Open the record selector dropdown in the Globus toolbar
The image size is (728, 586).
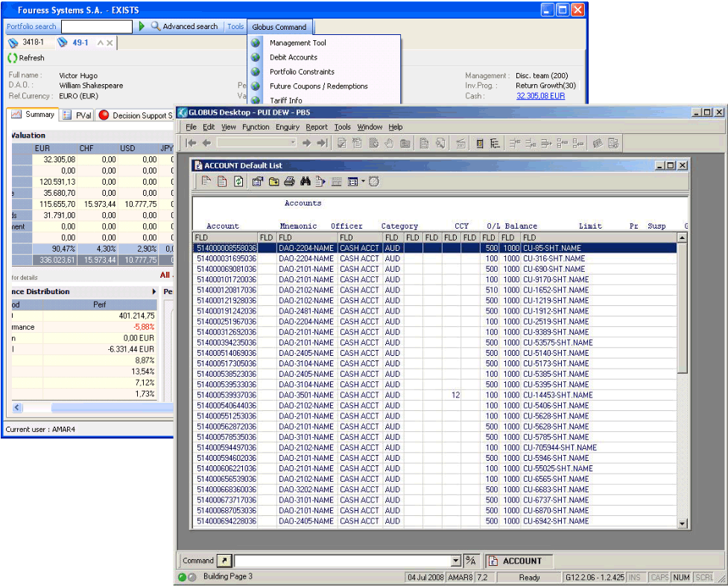[x=293, y=142]
